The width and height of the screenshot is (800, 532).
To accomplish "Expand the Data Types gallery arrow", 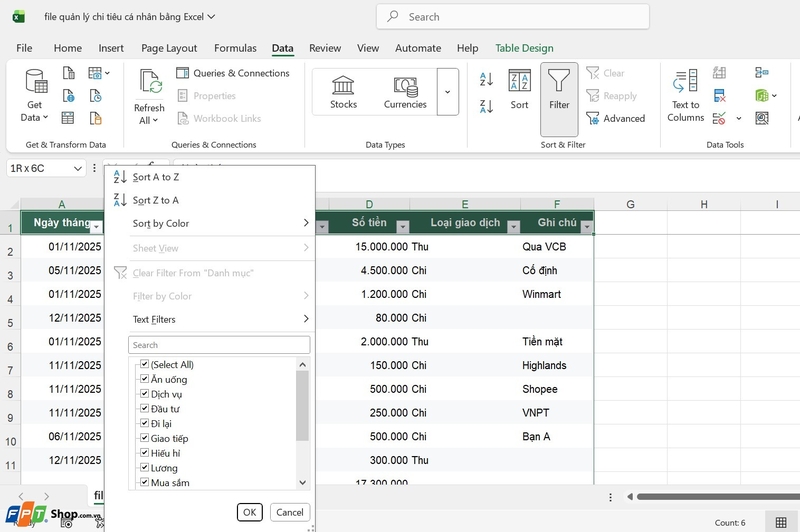I will point(447,92).
